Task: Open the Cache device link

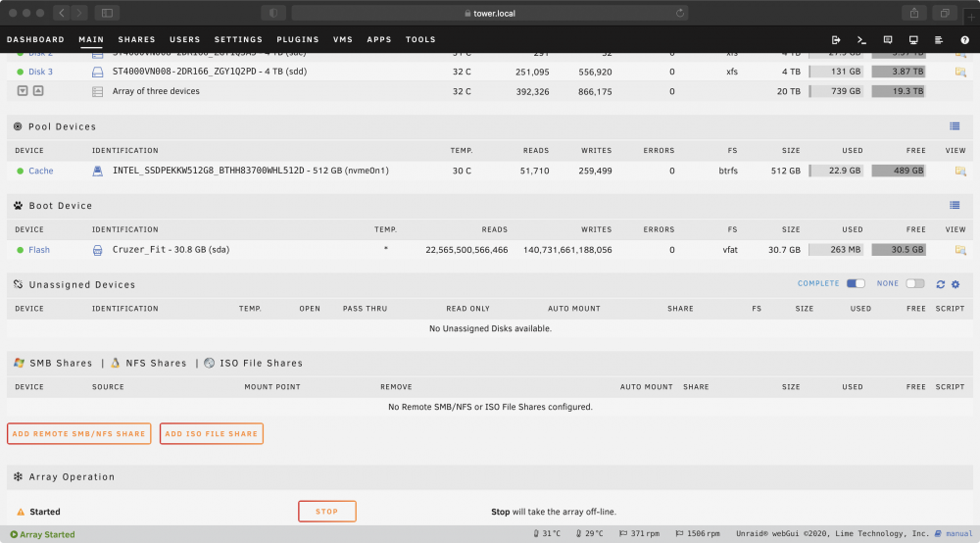Action: [40, 171]
